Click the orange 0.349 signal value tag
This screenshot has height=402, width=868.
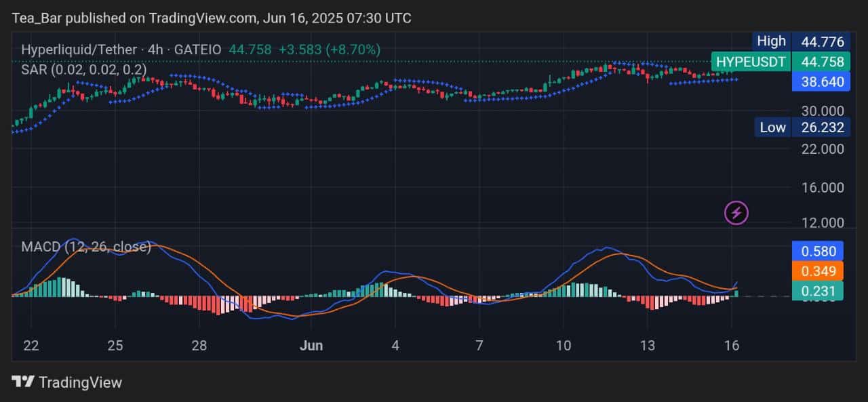(818, 271)
